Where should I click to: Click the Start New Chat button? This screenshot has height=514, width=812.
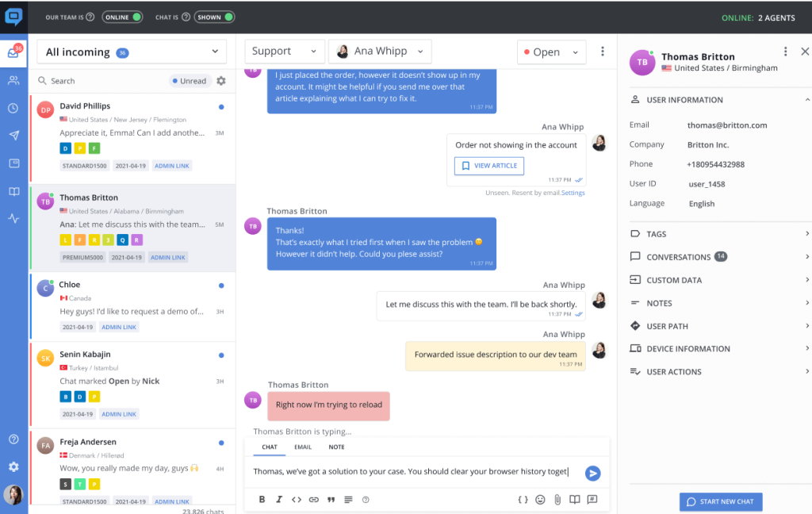(721, 501)
